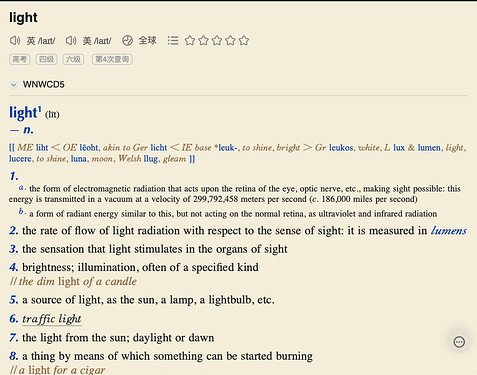Rate with the first star
The width and height of the screenshot is (477, 375).
(x=190, y=41)
